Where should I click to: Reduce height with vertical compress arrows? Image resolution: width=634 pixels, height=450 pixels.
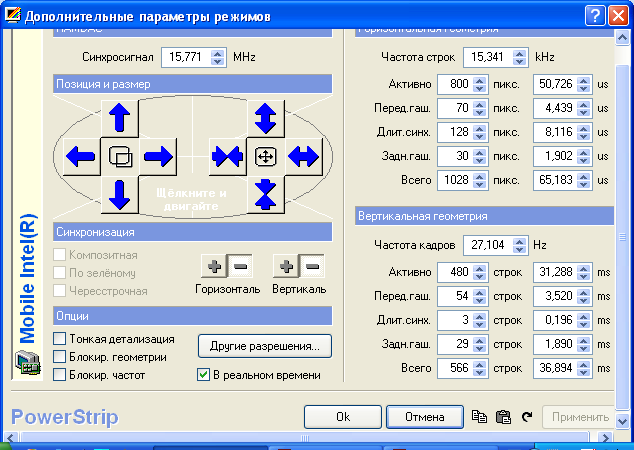point(265,193)
